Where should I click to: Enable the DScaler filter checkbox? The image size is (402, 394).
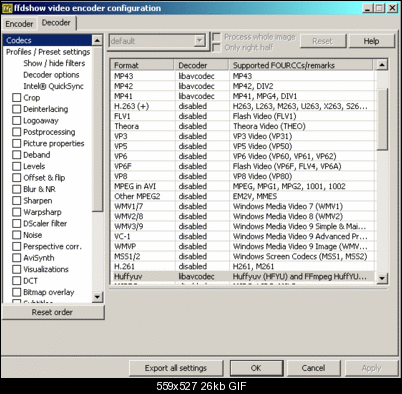pos(17,223)
